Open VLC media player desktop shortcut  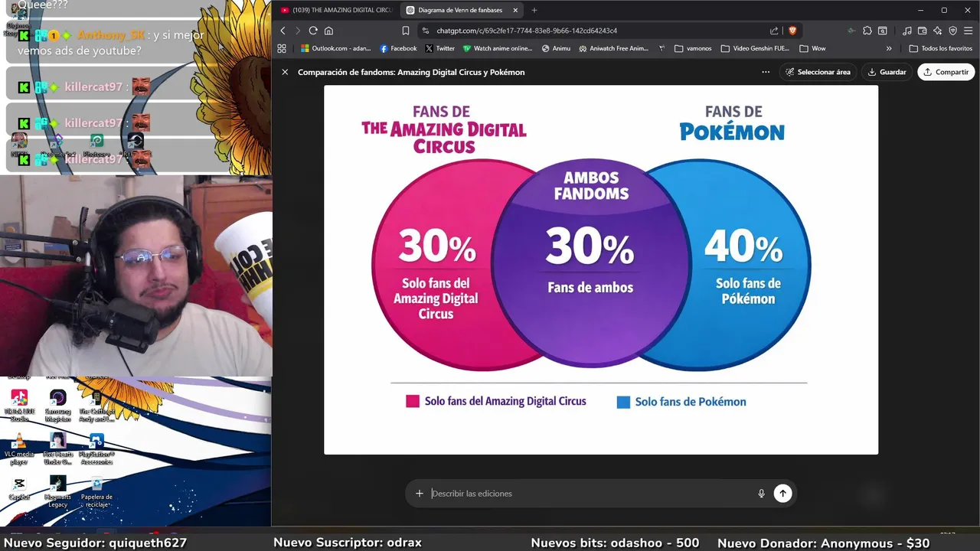pos(19,449)
